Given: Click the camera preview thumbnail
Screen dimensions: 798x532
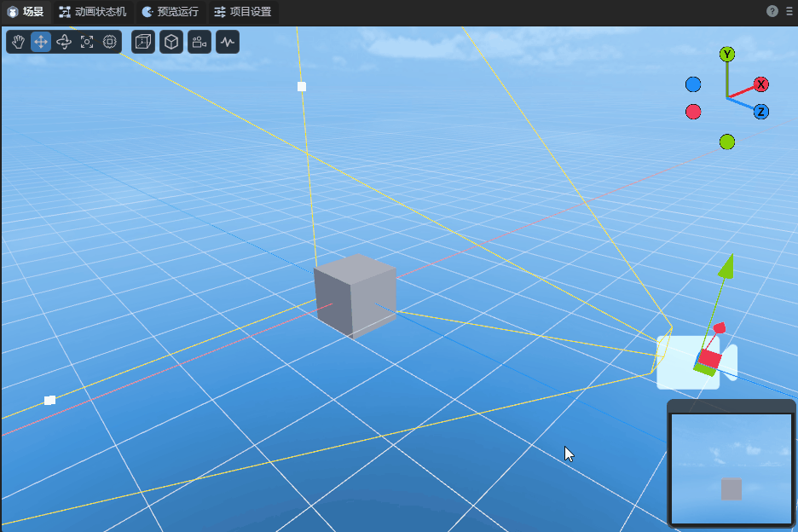Looking at the screenshot, I should (731, 468).
